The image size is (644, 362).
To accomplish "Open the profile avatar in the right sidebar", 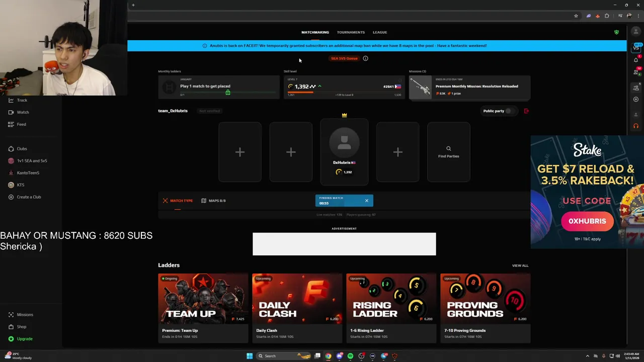I will pos(636,31).
